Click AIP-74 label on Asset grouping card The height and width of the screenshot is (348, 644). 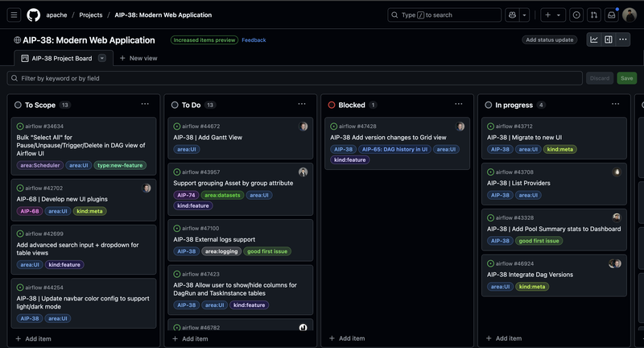pyautogui.click(x=186, y=195)
